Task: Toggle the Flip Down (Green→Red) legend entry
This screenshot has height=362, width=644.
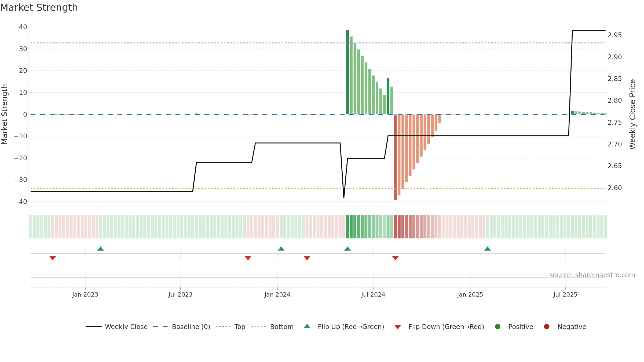Action: [439, 327]
